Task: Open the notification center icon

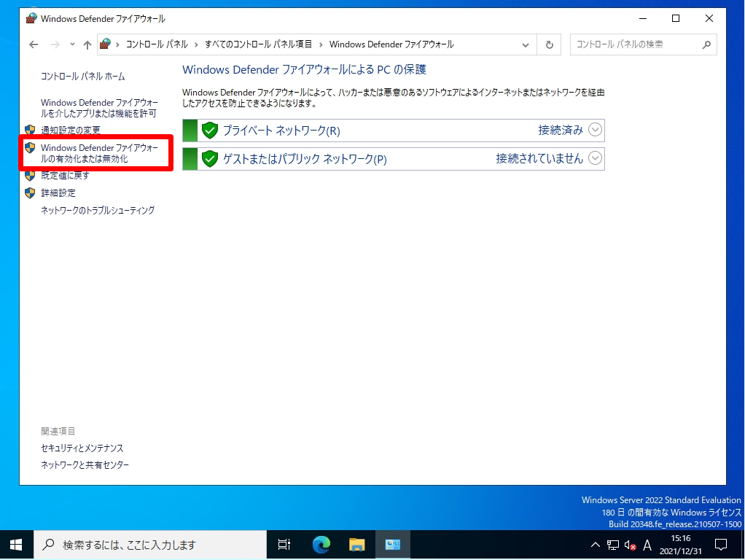Action: 721,545
